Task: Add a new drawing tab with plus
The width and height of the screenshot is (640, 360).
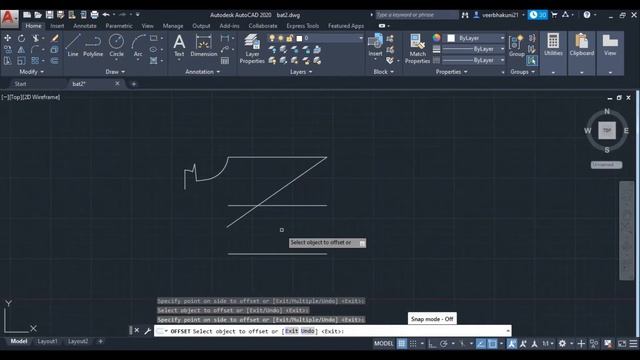Action: pos(133,84)
